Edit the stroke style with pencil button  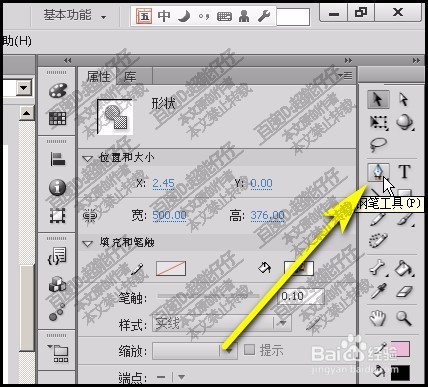[313, 323]
